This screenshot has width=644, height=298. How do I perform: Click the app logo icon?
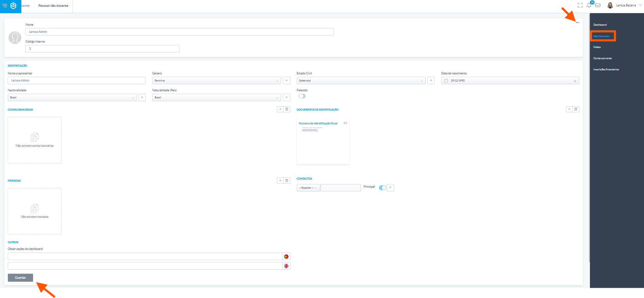[x=14, y=6]
